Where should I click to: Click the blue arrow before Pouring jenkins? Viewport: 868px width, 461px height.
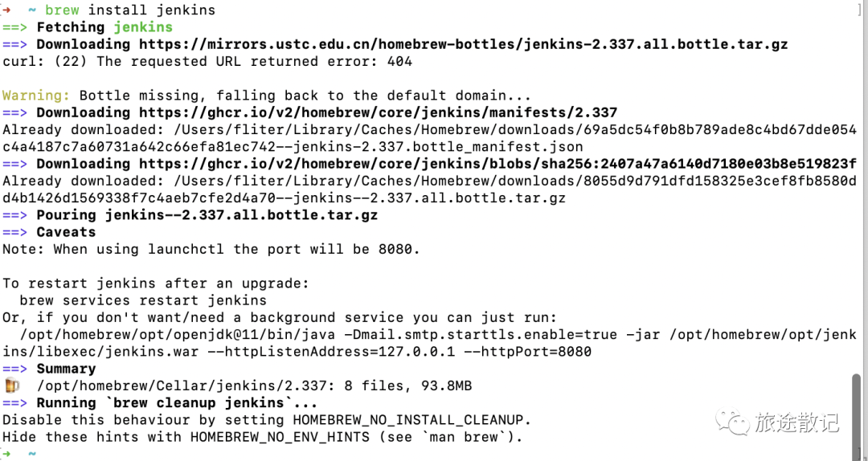[15, 214]
